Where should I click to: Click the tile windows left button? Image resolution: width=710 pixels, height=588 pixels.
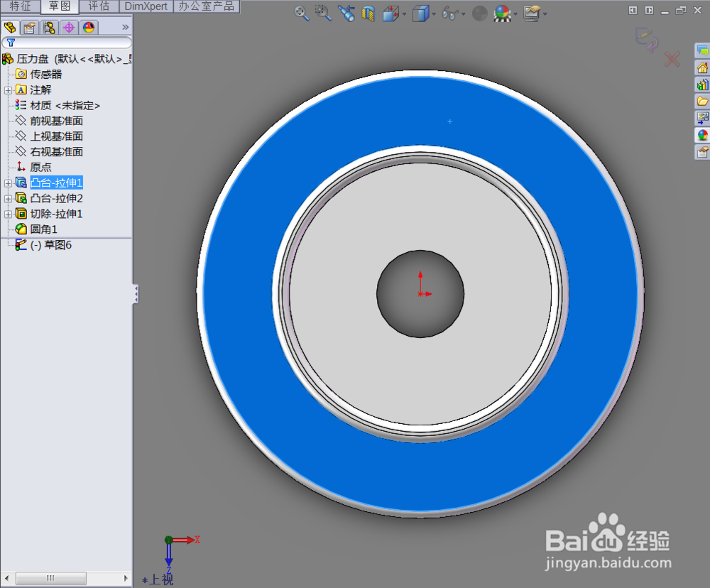pos(633,10)
